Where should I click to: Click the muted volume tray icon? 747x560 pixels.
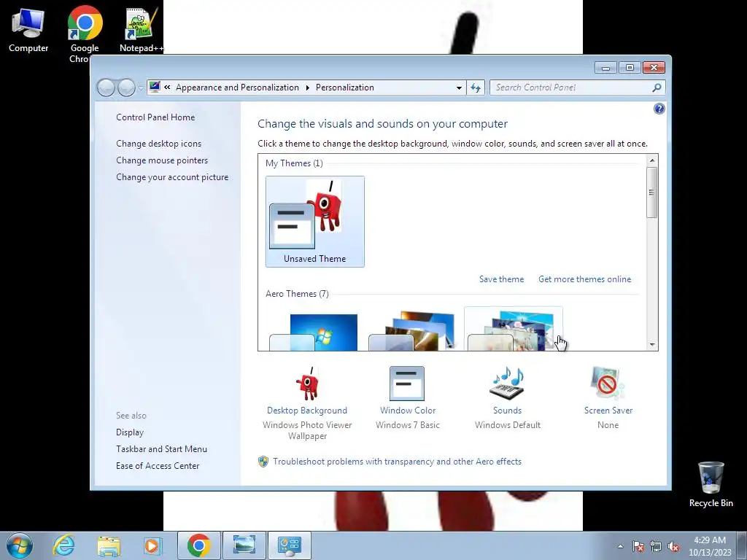coord(673,546)
